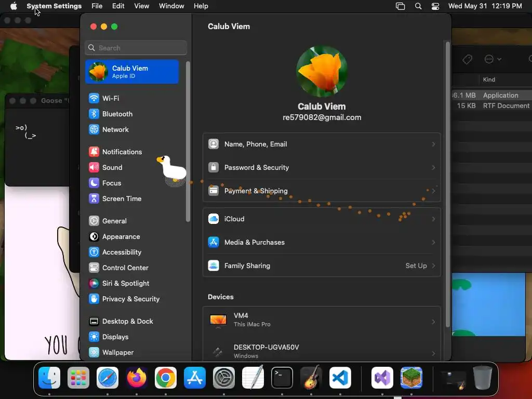Screen dimensions: 532x399
Task: Click the date and time clock
Action: 485,6
